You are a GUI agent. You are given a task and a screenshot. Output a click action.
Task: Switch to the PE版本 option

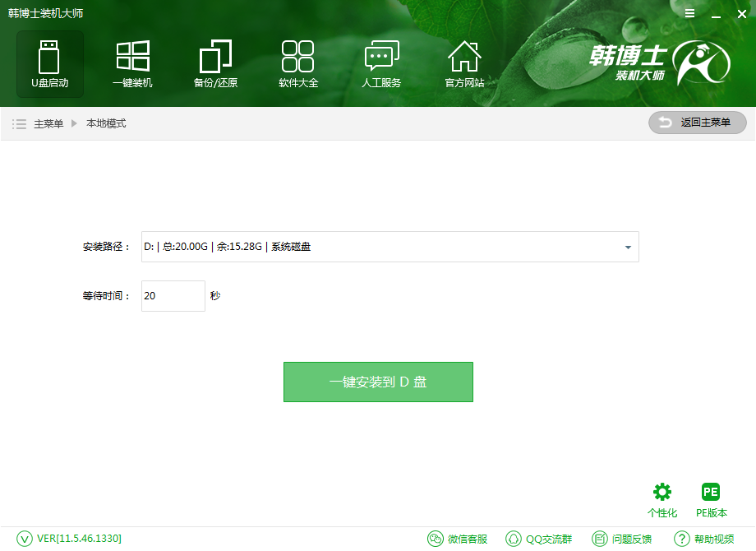[x=710, y=498]
